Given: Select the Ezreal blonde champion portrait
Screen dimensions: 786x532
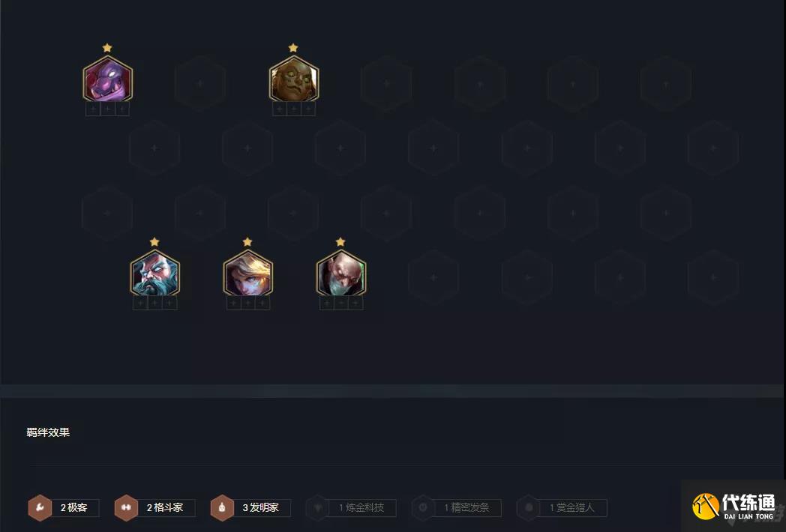Looking at the screenshot, I should click(247, 273).
